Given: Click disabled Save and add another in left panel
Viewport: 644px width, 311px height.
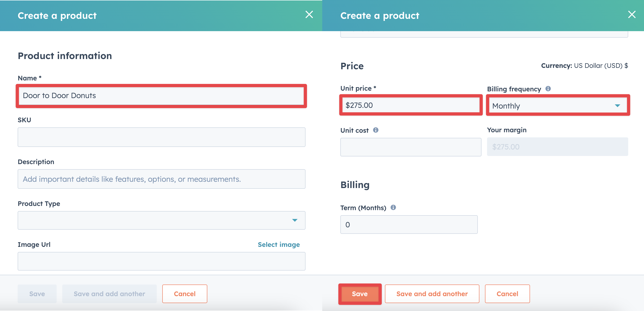Looking at the screenshot, I should click(x=109, y=294).
